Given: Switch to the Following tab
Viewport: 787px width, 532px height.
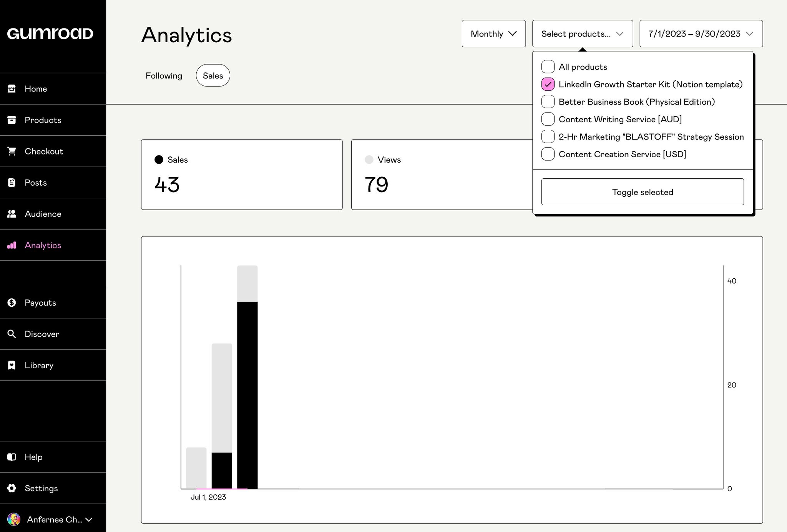Looking at the screenshot, I should point(164,75).
